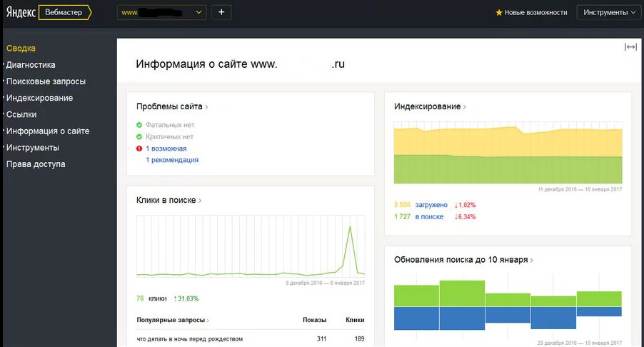Click the Информация о сайте page title
644x347 pixels.
coord(241,64)
